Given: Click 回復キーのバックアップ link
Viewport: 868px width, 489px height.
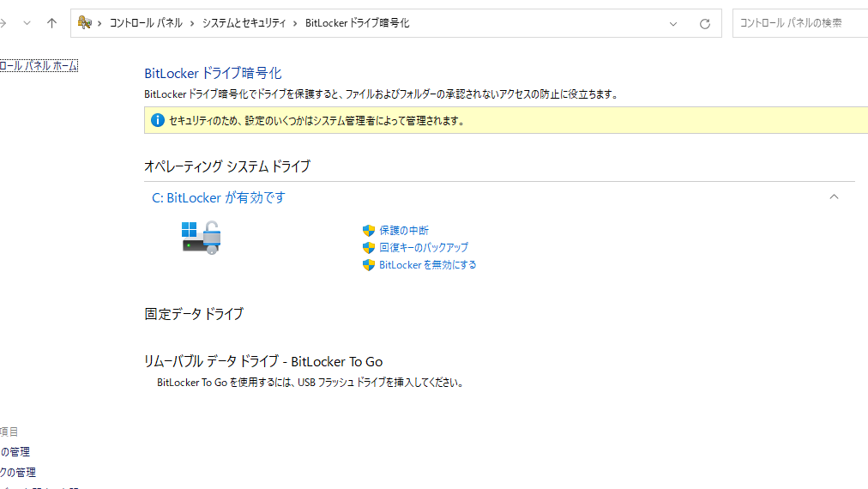Looking at the screenshot, I should 424,248.
